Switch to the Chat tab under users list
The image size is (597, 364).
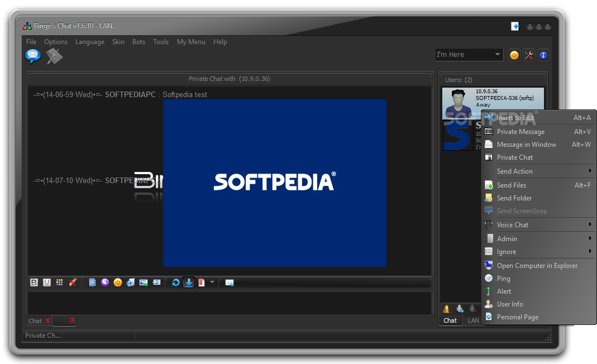[x=450, y=320]
